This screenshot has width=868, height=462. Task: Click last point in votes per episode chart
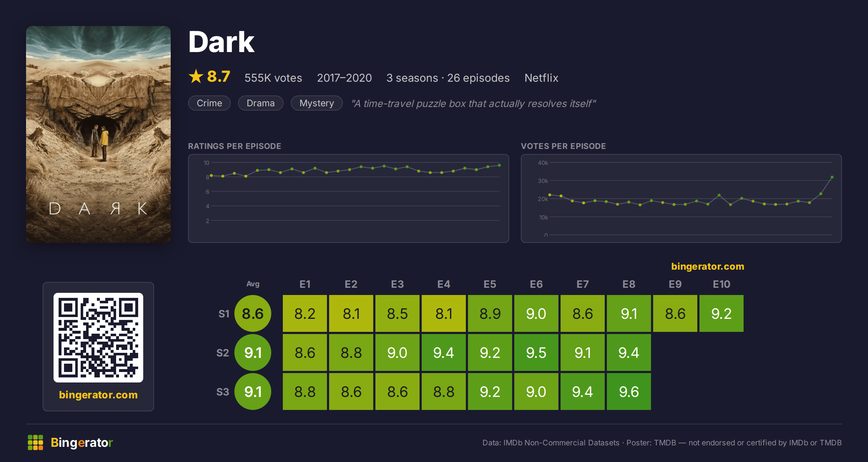click(x=832, y=177)
